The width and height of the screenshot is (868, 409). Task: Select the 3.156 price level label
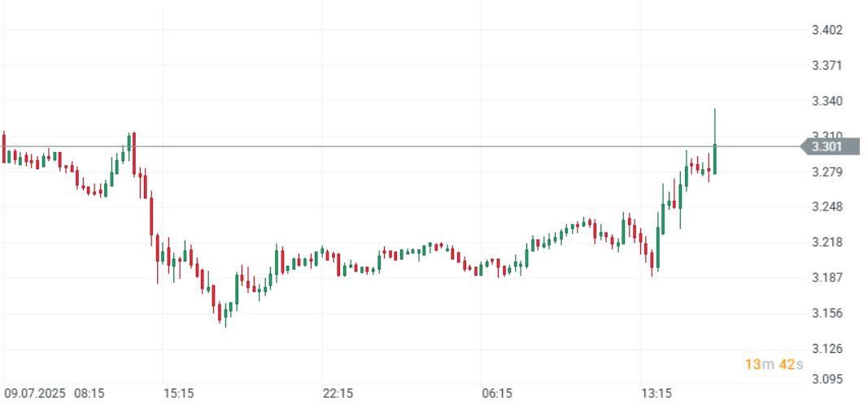click(x=827, y=314)
